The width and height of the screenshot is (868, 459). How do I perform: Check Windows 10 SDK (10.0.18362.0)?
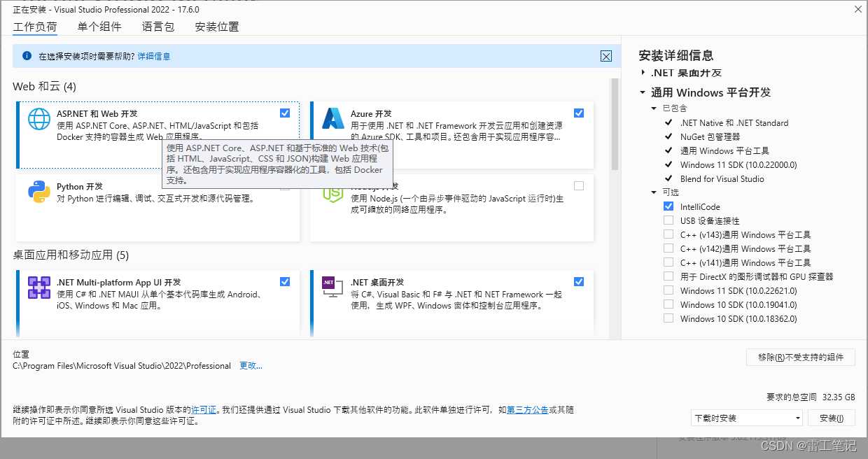pyautogui.click(x=668, y=318)
